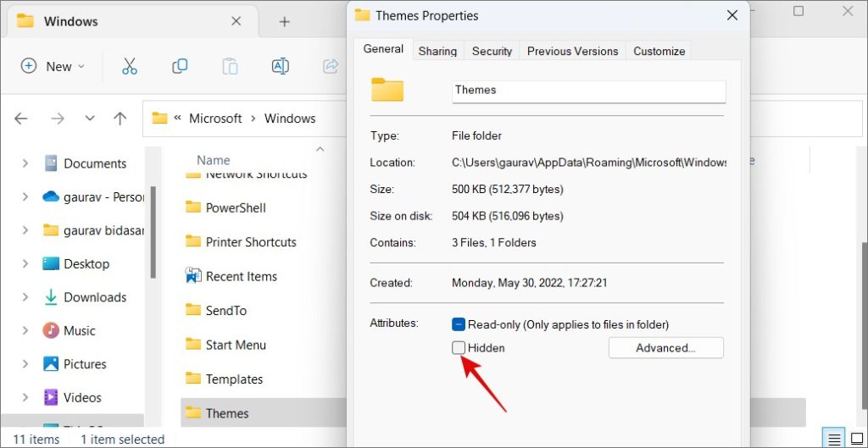Image resolution: width=868 pixels, height=448 pixels.
Task: Click the Cut scissors icon in toolbar
Action: 129,66
